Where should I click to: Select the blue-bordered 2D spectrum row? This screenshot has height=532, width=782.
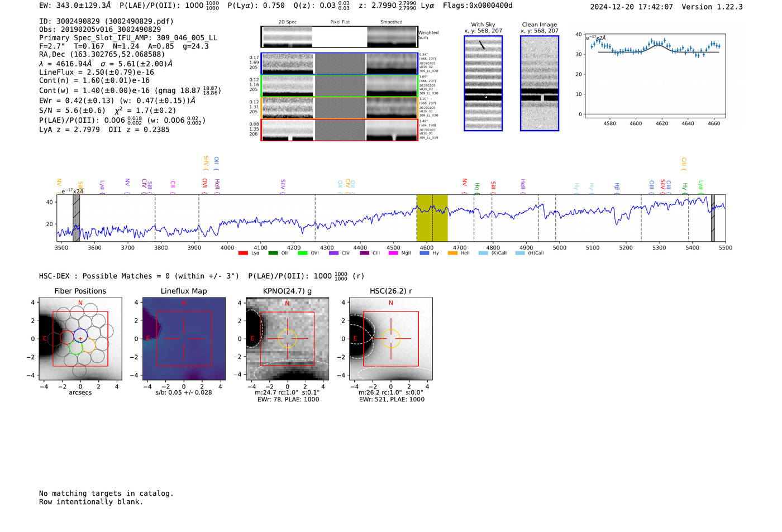click(340, 64)
